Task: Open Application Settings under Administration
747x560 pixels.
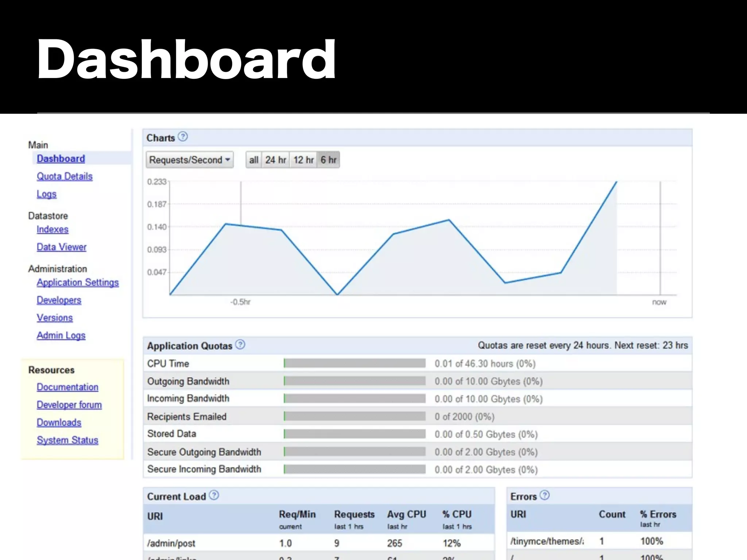Action: tap(78, 283)
